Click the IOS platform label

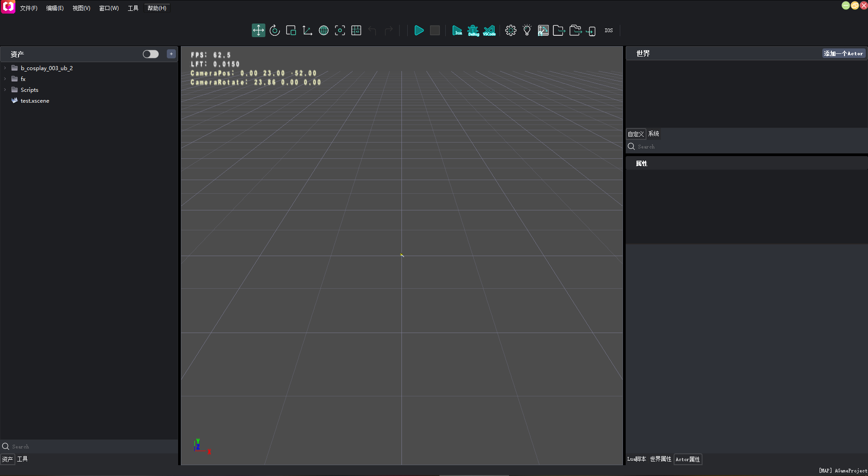(609, 30)
